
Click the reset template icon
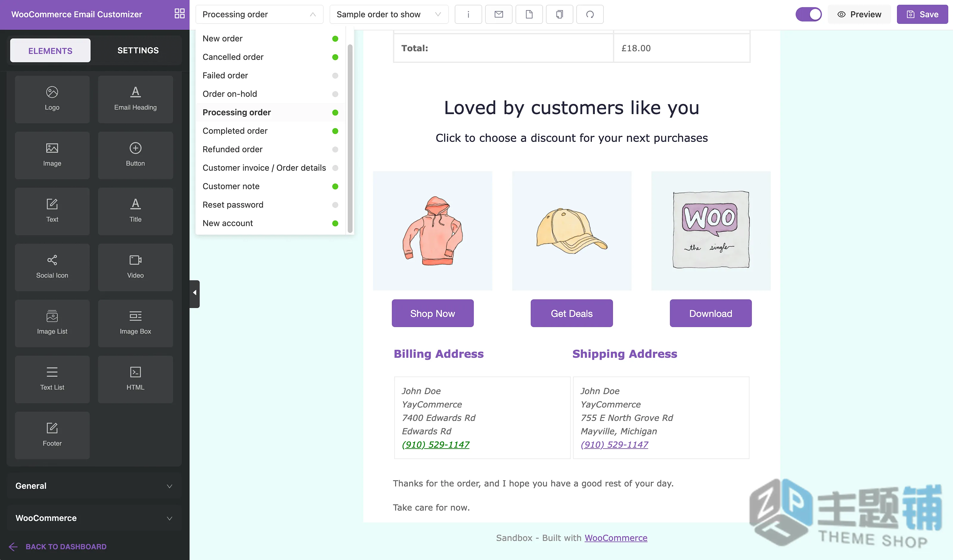point(589,14)
